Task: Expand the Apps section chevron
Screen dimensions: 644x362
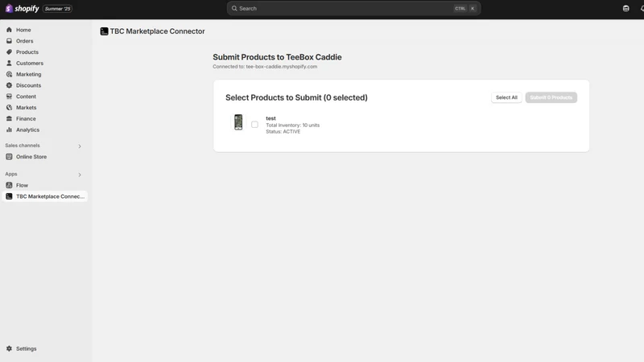Action: (x=80, y=175)
